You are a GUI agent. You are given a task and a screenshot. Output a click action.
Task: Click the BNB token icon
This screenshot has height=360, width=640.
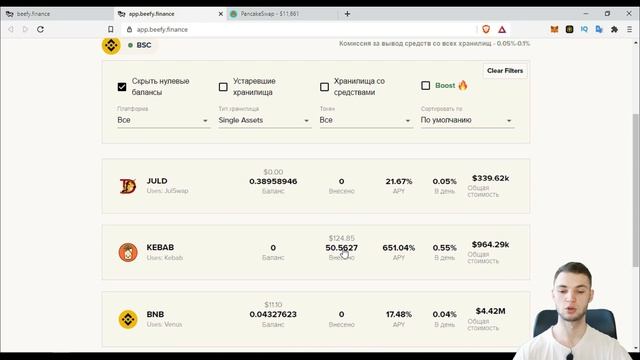pos(128,319)
